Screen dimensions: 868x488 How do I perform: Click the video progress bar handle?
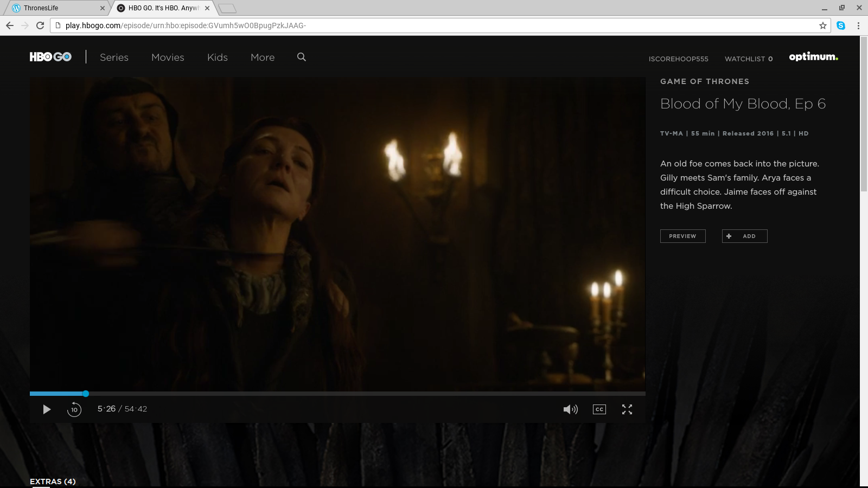[x=86, y=394]
